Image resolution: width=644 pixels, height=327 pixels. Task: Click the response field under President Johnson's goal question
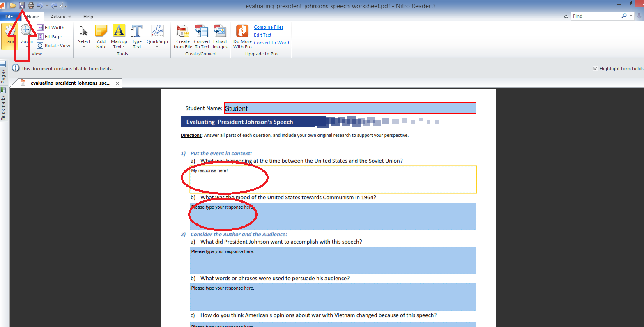coord(333,260)
